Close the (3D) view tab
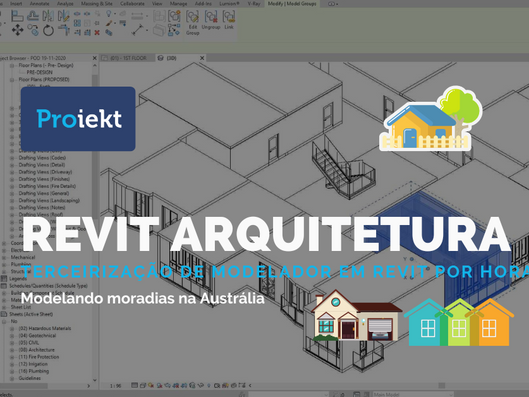 coord(202,58)
